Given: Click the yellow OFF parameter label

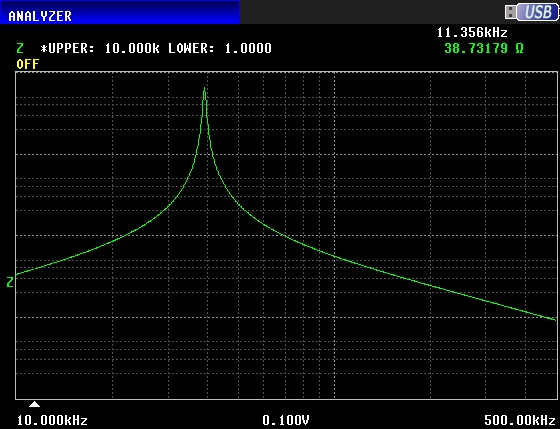Looking at the screenshot, I should pyautogui.click(x=28, y=64).
